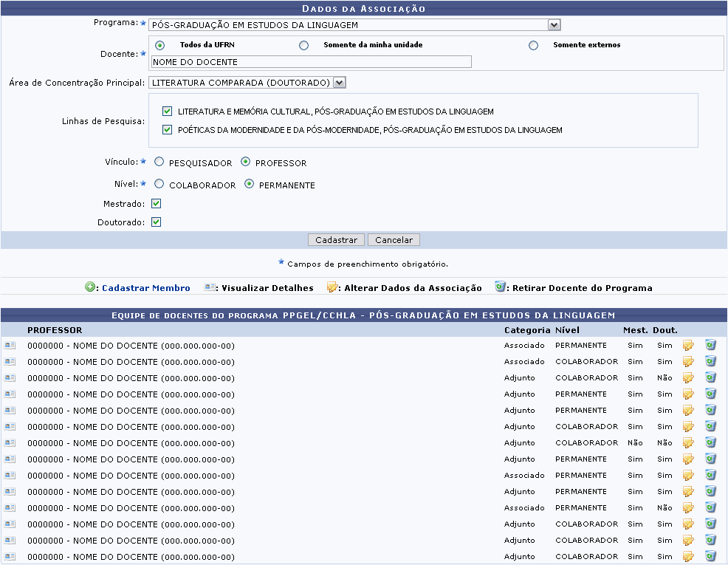Remove the Associado COLABORADOR docente from the program

[710, 362]
